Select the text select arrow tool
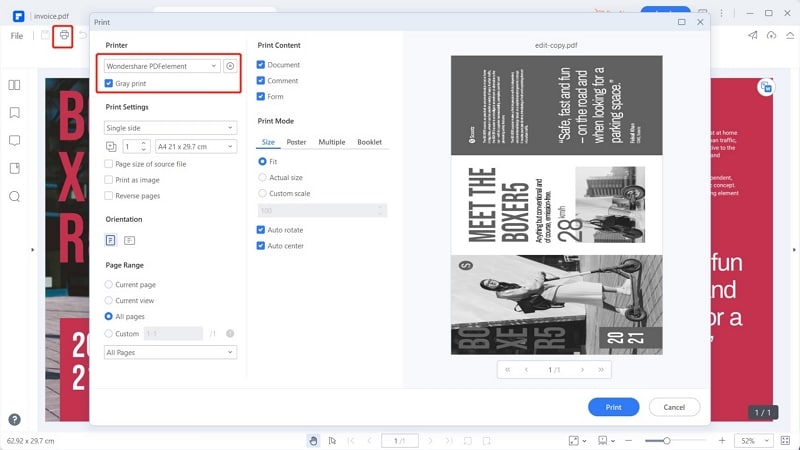 [332, 440]
